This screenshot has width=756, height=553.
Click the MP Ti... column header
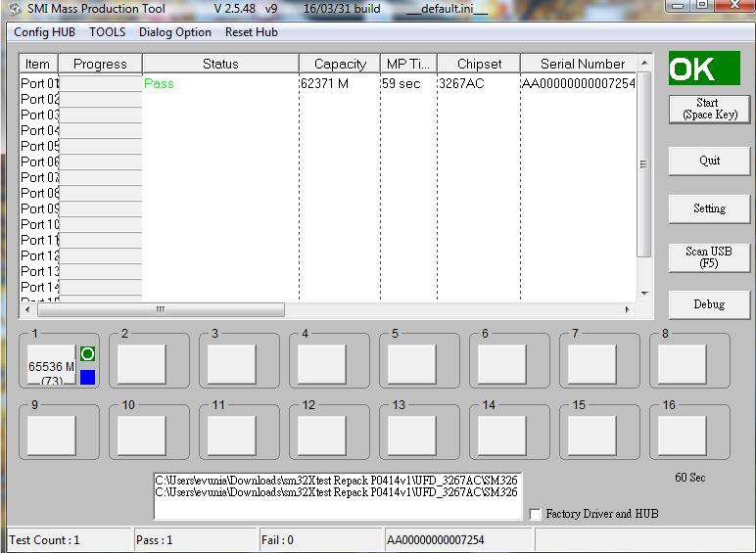[x=409, y=64]
